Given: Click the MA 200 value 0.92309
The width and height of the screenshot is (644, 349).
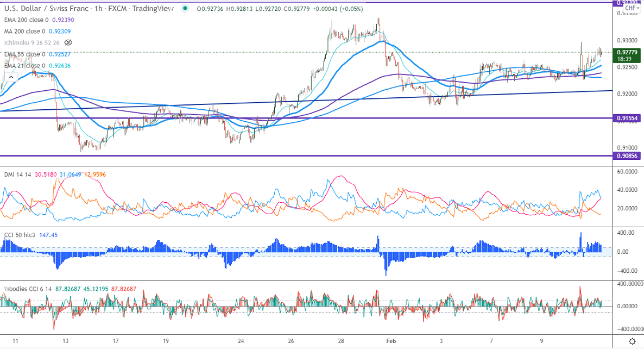Looking at the screenshot, I should tap(60, 31).
